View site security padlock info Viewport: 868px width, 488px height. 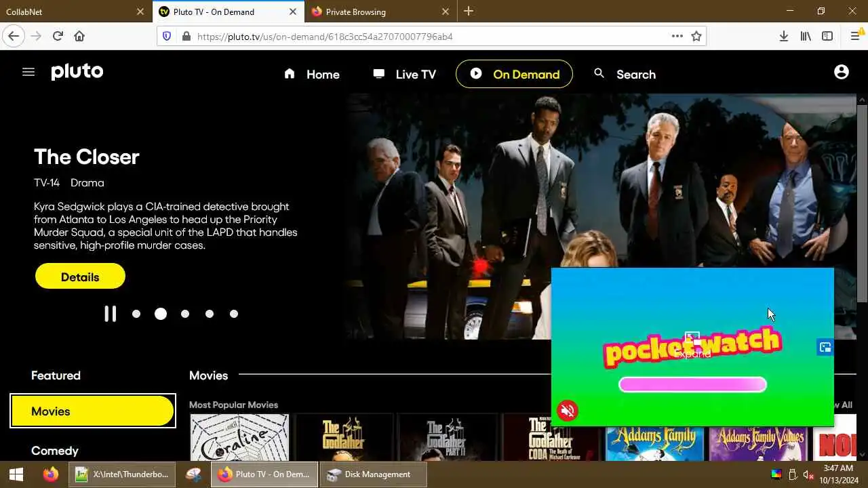186,36
